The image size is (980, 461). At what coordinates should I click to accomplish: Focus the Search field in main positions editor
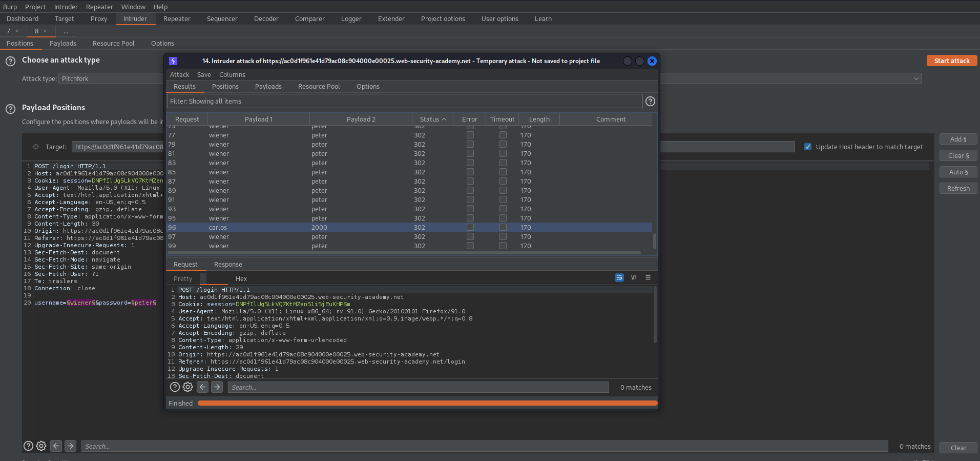[484, 446]
